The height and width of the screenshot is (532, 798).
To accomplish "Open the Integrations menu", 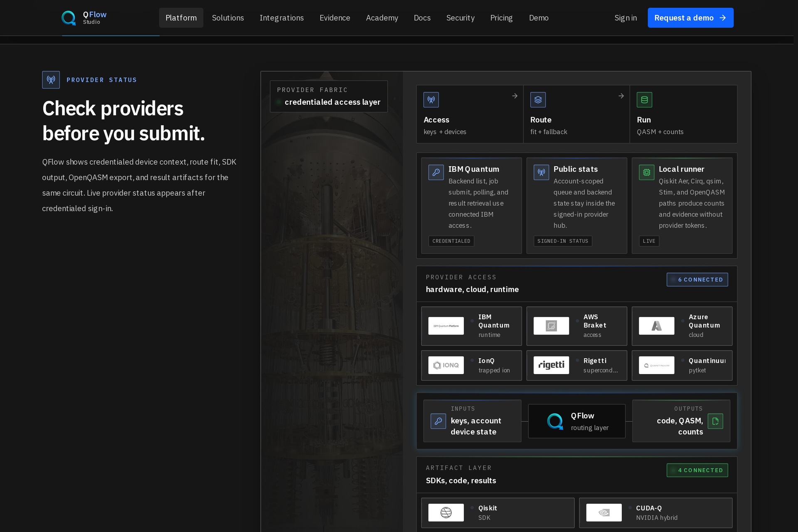I will [x=281, y=18].
